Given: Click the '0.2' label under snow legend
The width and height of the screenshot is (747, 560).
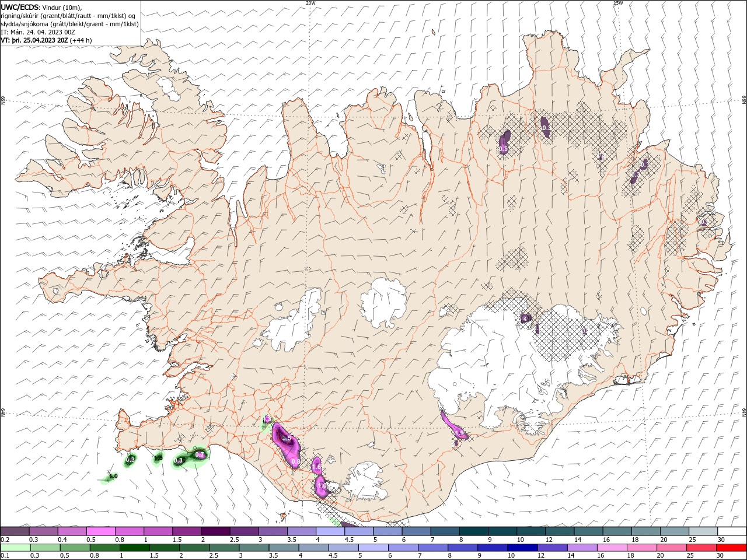Looking at the screenshot, I should pyautogui.click(x=5, y=540).
